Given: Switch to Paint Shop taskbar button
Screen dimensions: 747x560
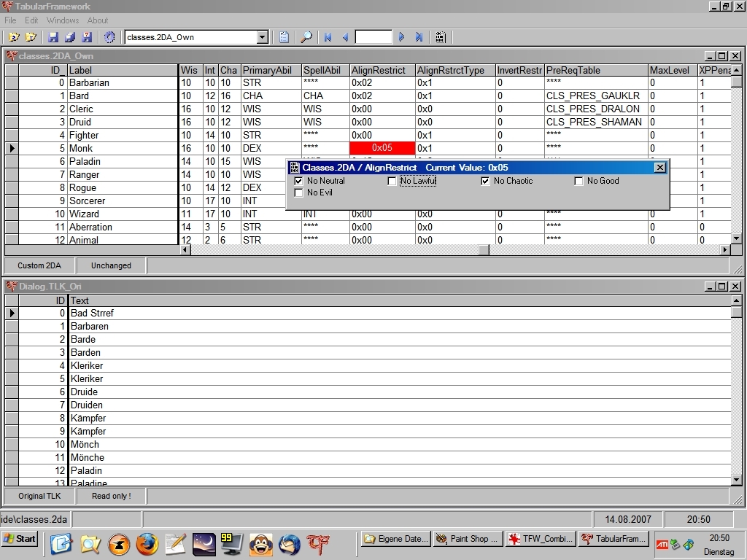Looking at the screenshot, I should (466, 539).
